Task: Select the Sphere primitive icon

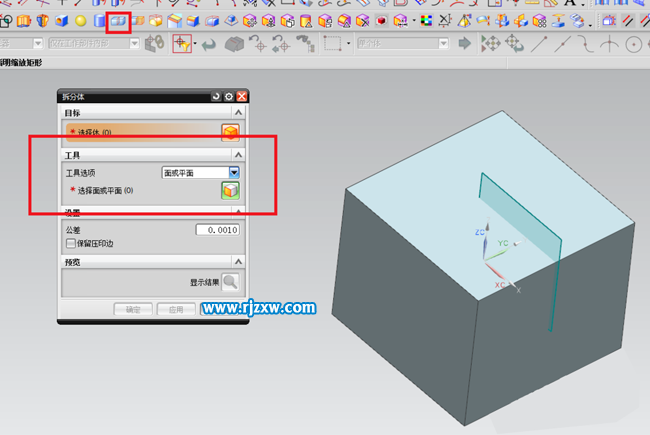Action: tap(81, 21)
